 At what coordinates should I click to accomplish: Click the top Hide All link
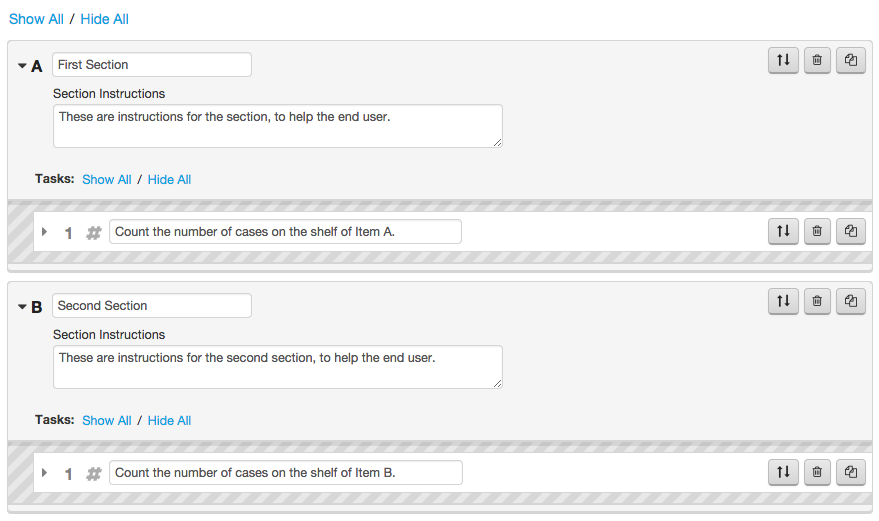pos(104,19)
